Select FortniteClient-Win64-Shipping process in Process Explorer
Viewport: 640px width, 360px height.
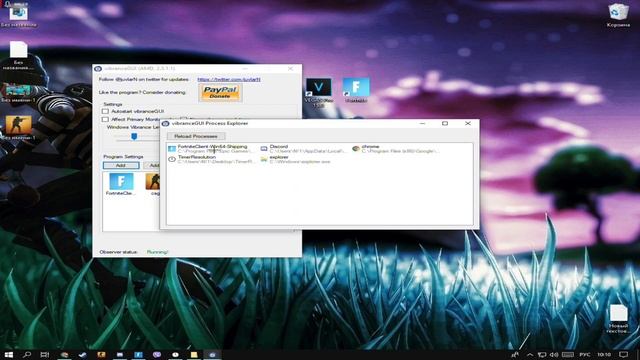click(212, 149)
